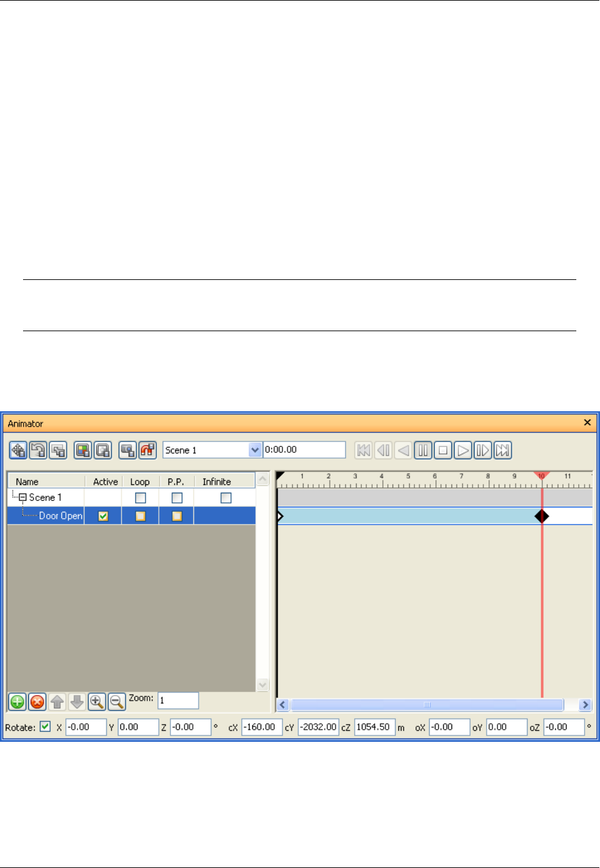Play the animation in reverse

click(403, 450)
